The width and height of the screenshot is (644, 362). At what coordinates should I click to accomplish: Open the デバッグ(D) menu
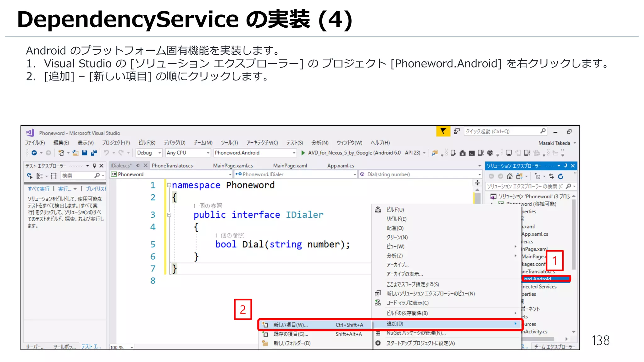coord(175,143)
